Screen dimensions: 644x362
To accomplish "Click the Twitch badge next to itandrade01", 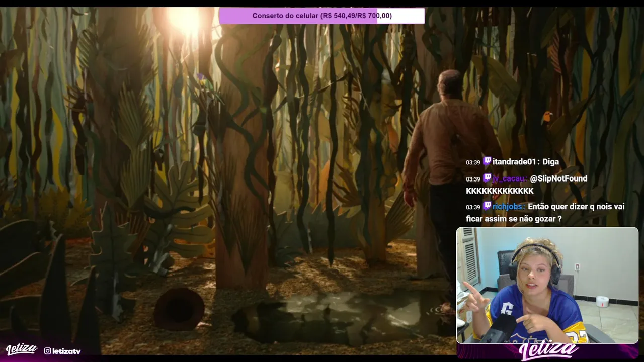I will 487,161.
